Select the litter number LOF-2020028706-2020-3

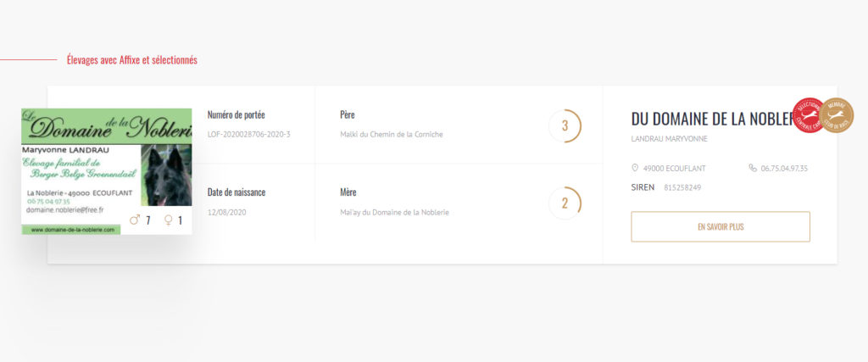click(x=248, y=135)
